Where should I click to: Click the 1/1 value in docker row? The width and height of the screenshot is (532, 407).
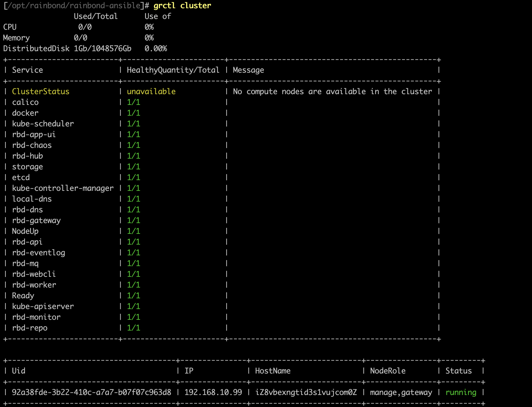[134, 113]
